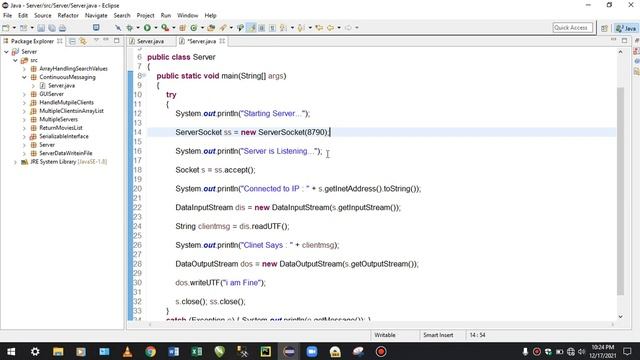Image resolution: width=640 pixels, height=360 pixels.
Task: Click the New Java Package icon
Action: (x=182, y=28)
